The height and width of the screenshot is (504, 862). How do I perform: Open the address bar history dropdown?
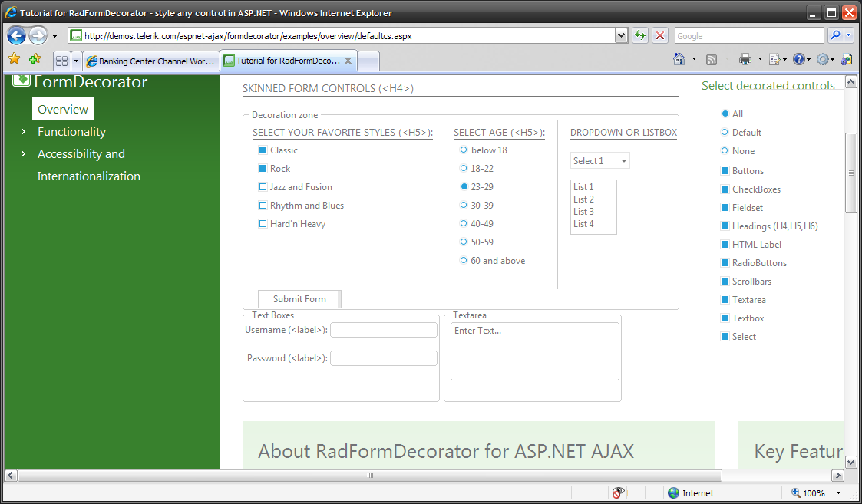621,36
